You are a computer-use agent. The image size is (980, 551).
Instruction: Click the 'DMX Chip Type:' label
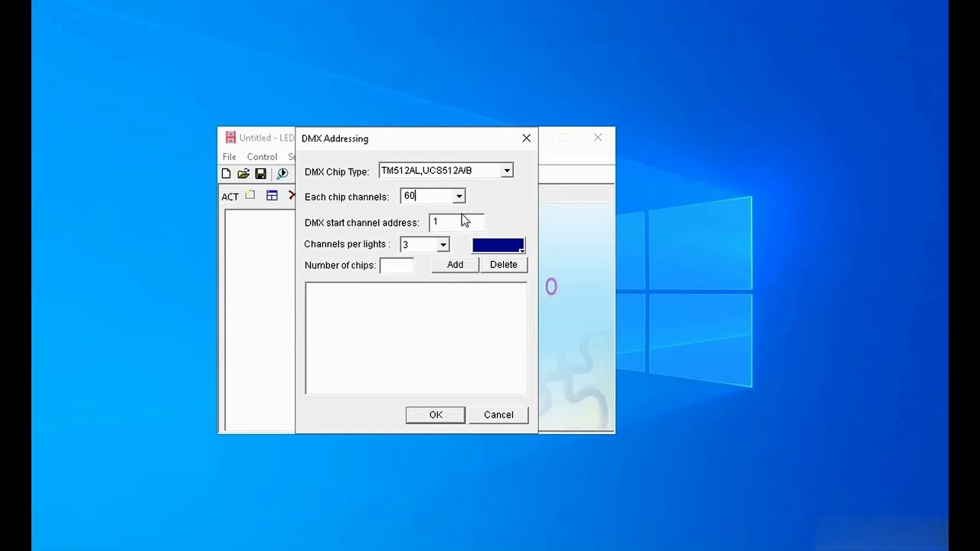pos(337,172)
